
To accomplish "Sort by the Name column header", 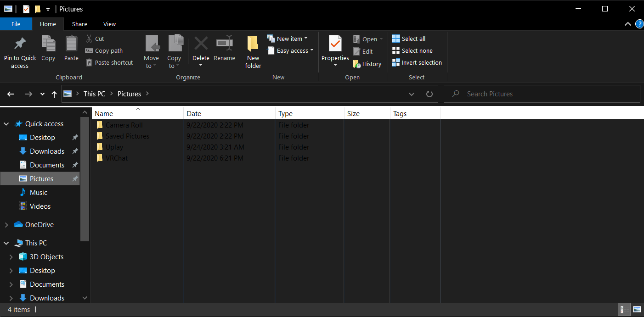I will tap(137, 114).
